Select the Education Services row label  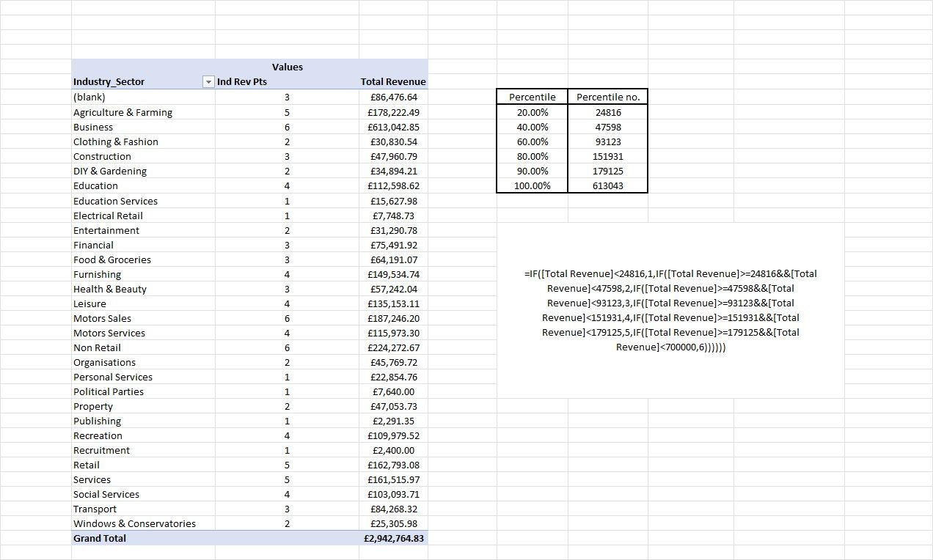pos(143,201)
